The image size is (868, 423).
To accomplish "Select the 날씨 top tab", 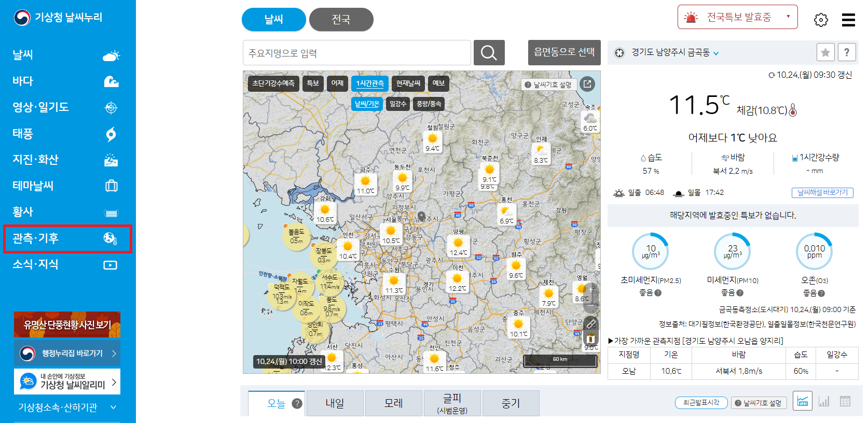I will [x=274, y=20].
